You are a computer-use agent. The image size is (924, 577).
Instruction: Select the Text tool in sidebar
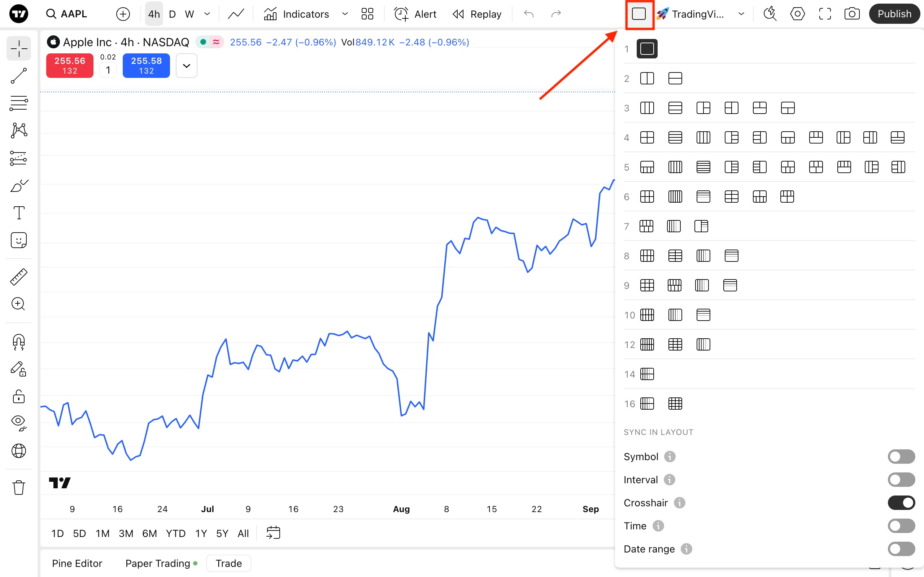pyautogui.click(x=18, y=212)
